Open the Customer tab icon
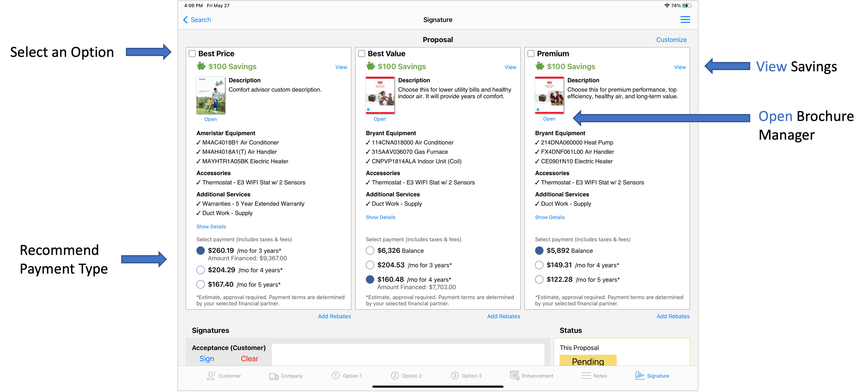This screenshot has width=868, height=392. 211,375
